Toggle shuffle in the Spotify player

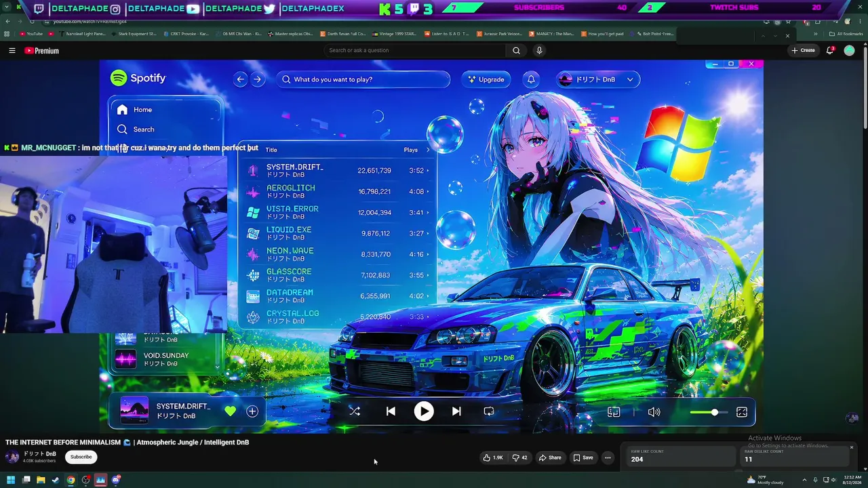tap(355, 411)
